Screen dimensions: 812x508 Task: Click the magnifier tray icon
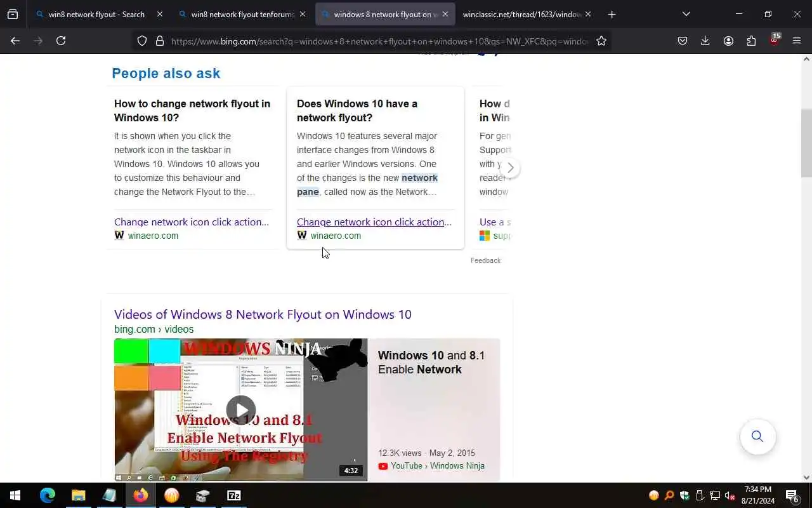(x=669, y=495)
